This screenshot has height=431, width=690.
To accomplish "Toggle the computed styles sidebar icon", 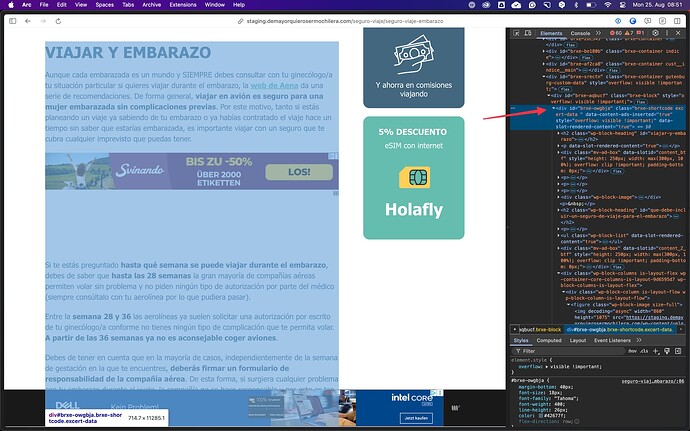I will (x=679, y=351).
